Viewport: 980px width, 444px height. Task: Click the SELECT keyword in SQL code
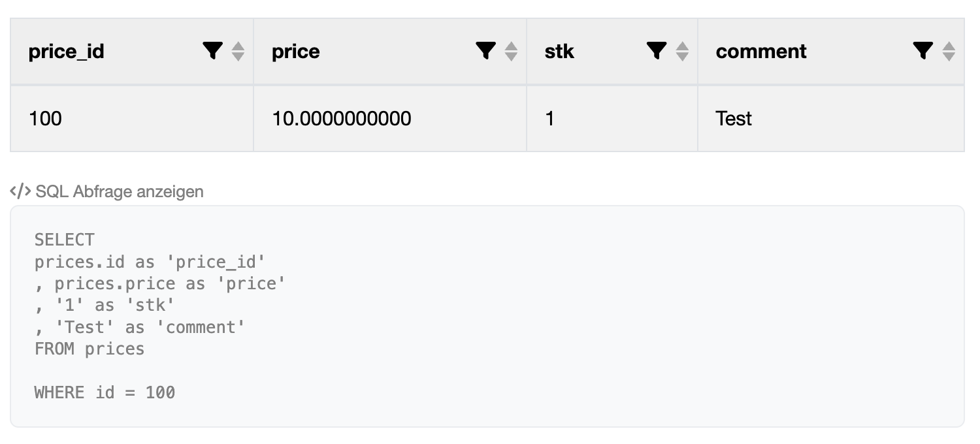click(x=65, y=240)
